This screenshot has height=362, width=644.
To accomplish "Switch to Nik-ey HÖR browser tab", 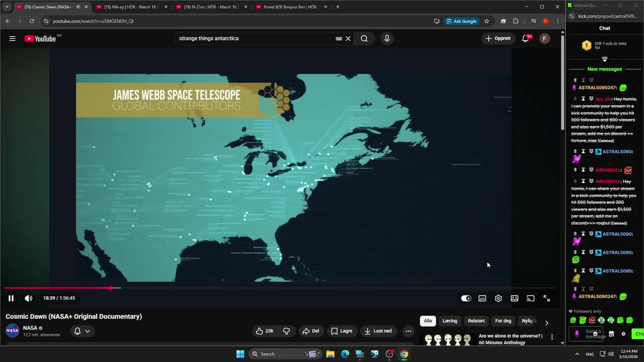I will click(131, 7).
